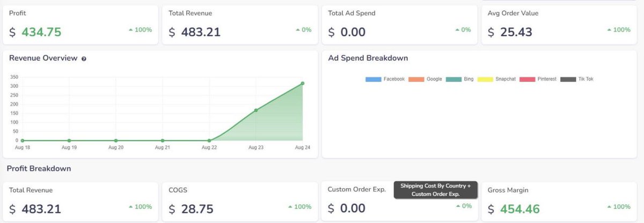This screenshot has width=644, height=223.
Task: Select the Aug 23 data point on chart
Action: (256, 110)
